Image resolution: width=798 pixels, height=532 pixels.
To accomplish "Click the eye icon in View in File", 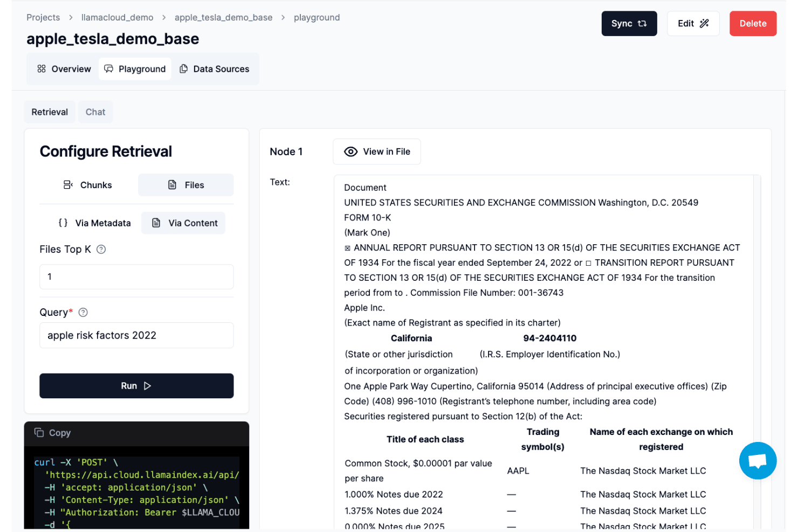I will pyautogui.click(x=350, y=152).
